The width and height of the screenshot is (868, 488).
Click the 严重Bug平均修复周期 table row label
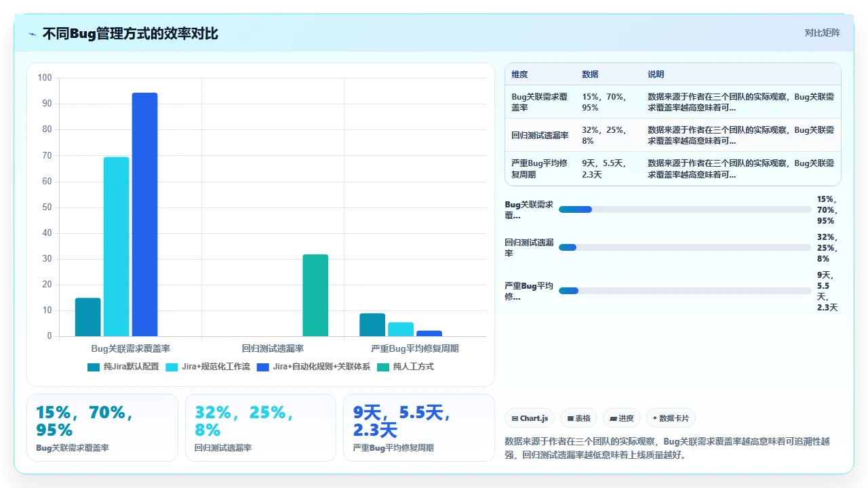[540, 169]
